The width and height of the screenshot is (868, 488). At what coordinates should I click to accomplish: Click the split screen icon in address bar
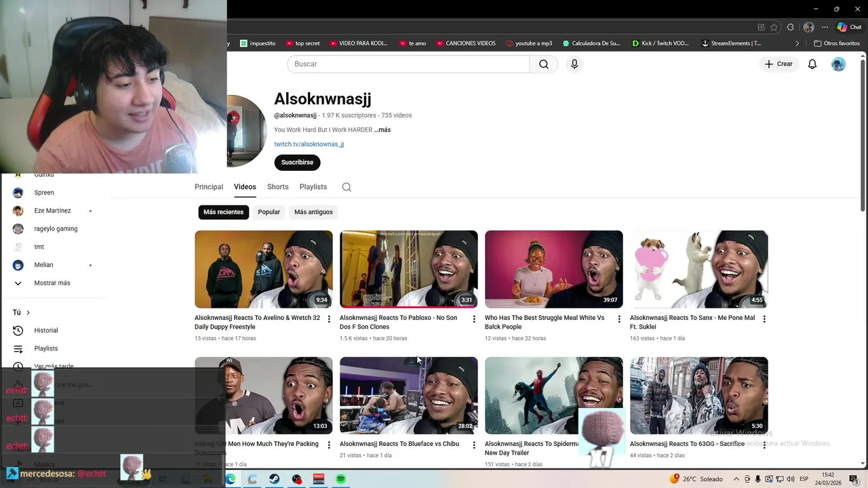point(762,27)
